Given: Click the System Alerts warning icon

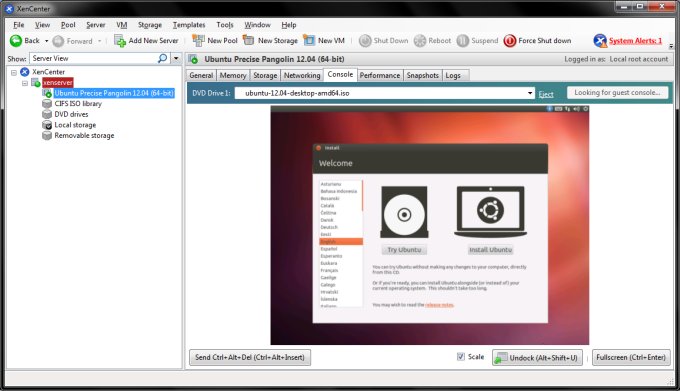Looking at the screenshot, I should click(600, 41).
